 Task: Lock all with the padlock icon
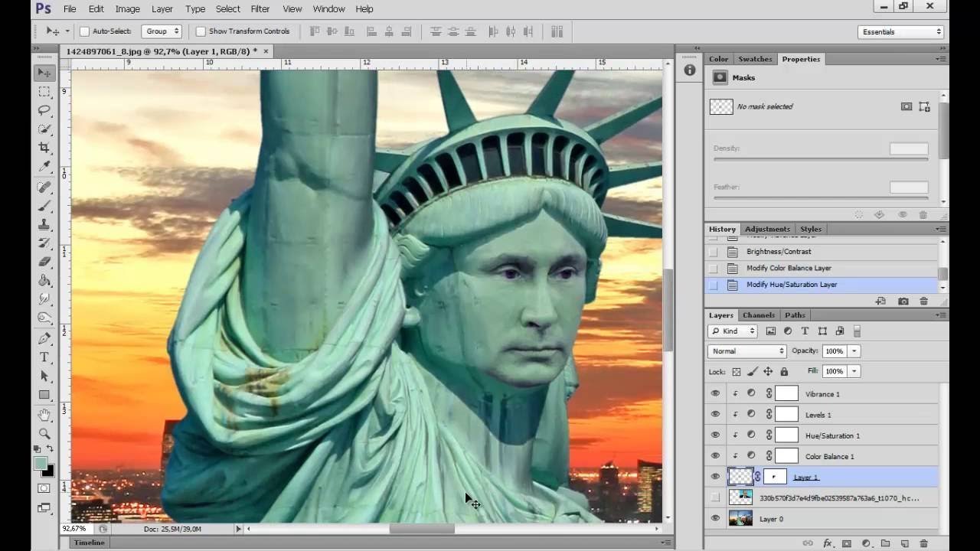tap(784, 372)
